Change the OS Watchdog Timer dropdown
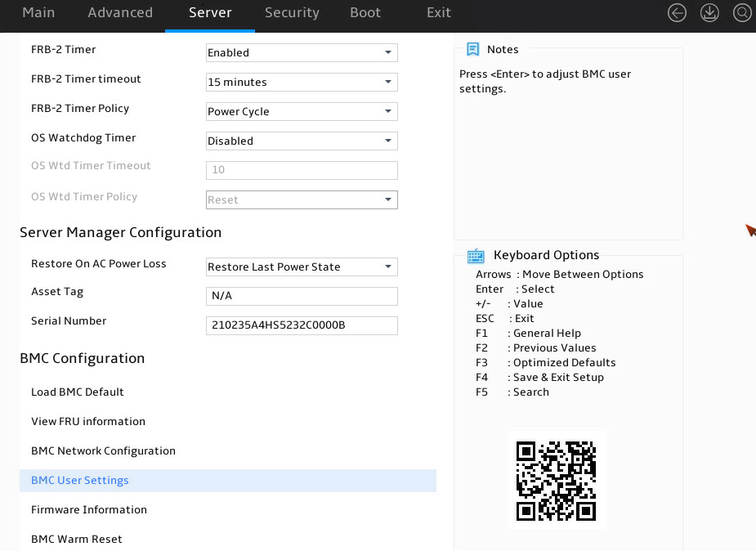Viewport: 756px width, 551px height. click(302, 141)
